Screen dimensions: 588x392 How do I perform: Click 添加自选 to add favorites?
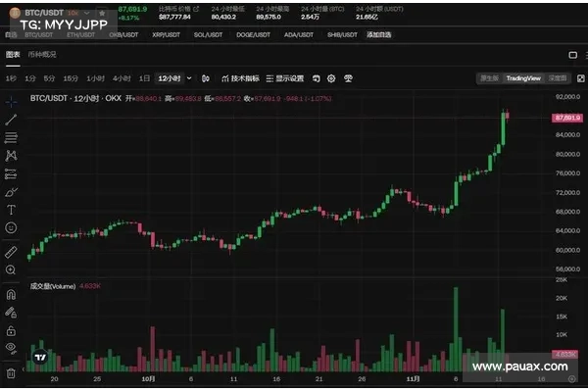click(x=378, y=35)
